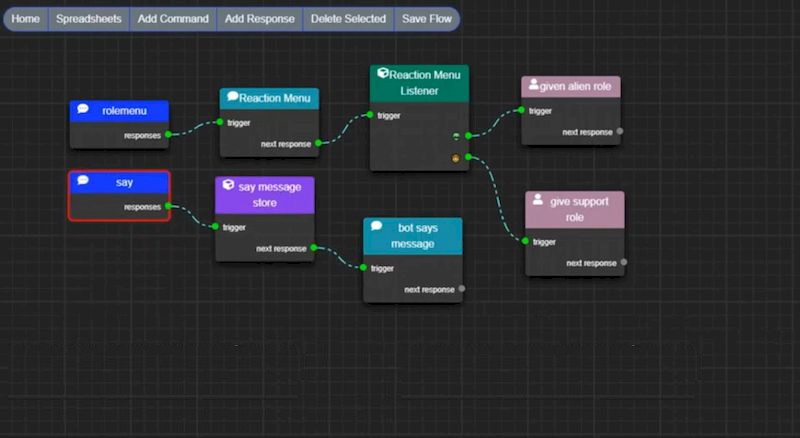800x438 pixels.
Task: Click the chat icon on say node
Action: pos(83,180)
